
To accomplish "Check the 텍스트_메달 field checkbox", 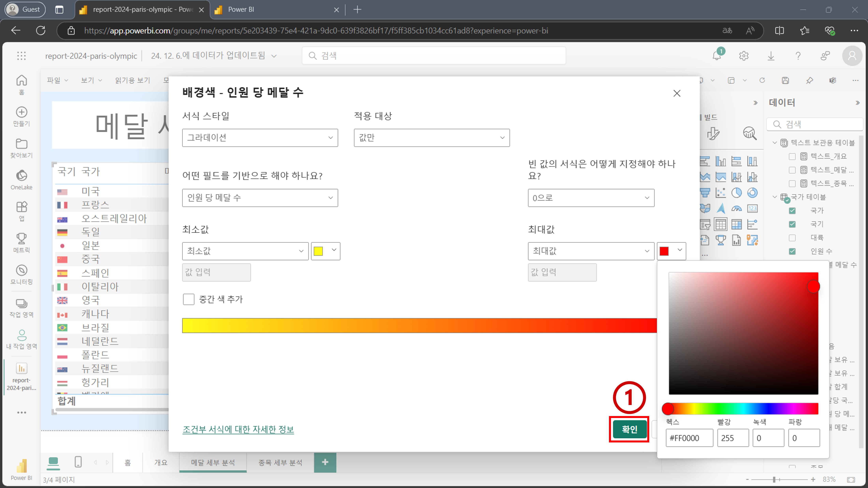I will [792, 170].
